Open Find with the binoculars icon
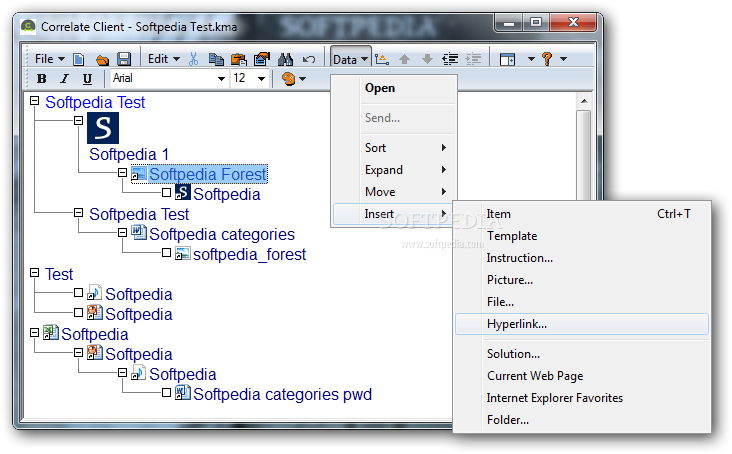This screenshot has width=732, height=454. [285, 59]
